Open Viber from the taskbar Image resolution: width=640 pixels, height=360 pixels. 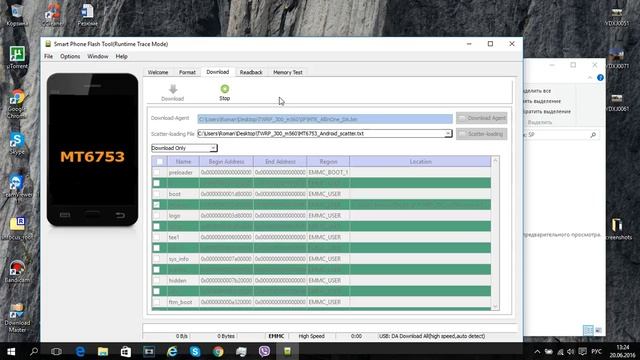coord(264,351)
